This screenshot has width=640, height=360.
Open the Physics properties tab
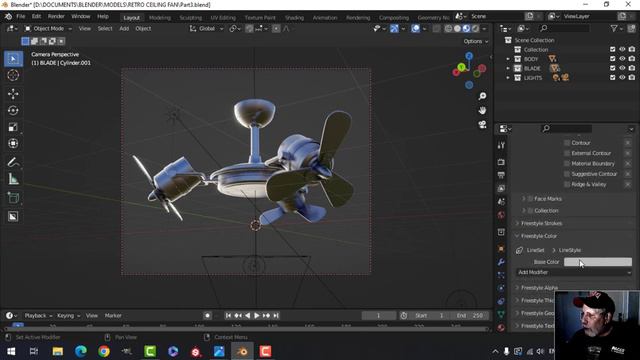point(501,288)
